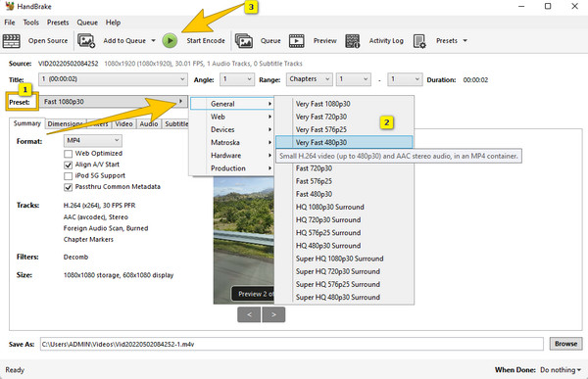This screenshot has height=379, width=588.
Task: Choose Very Fast 720p30 preset
Action: pos(344,117)
